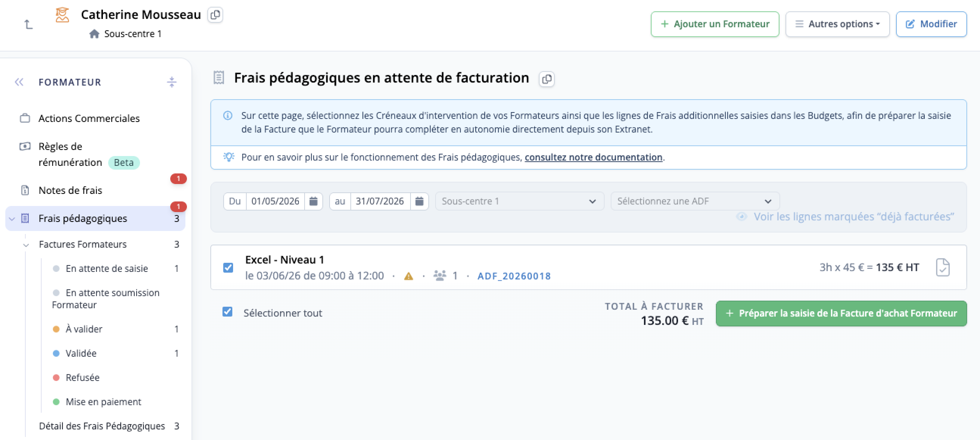Image resolution: width=980 pixels, height=440 pixels.
Task: Click the 135.00 € HT total amount
Action: tap(672, 320)
